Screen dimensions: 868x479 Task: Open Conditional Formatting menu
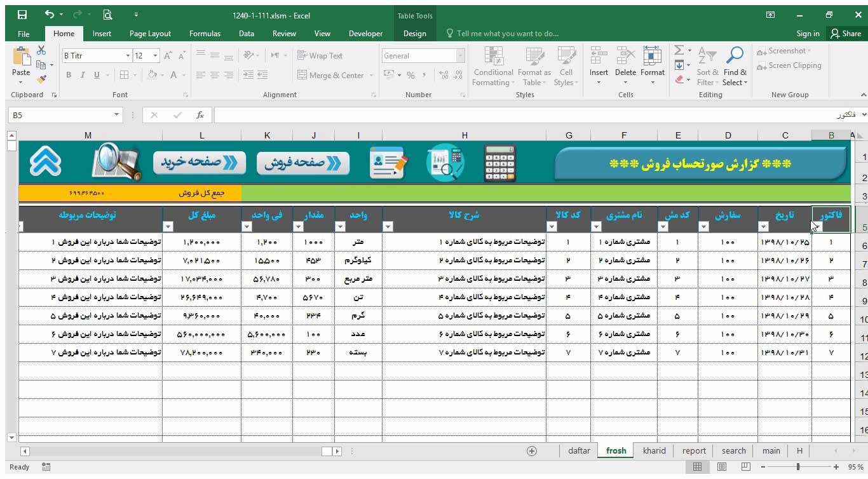click(x=493, y=67)
